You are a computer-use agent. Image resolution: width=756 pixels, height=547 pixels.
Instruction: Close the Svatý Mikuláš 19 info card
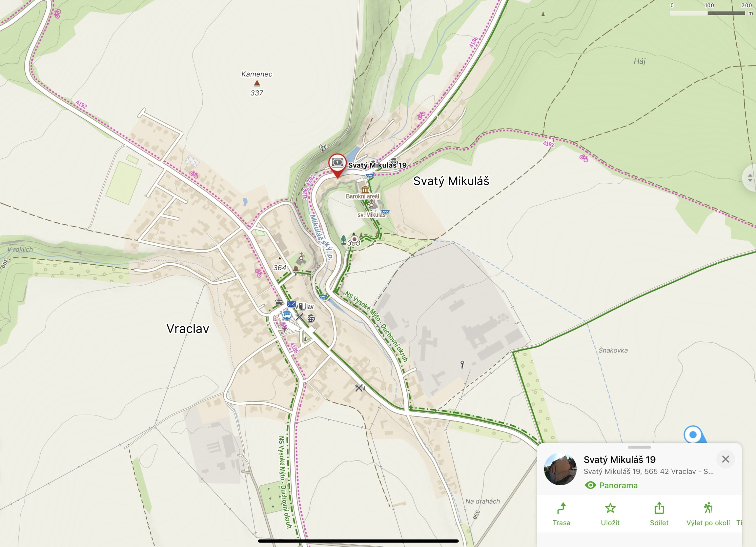coord(725,459)
